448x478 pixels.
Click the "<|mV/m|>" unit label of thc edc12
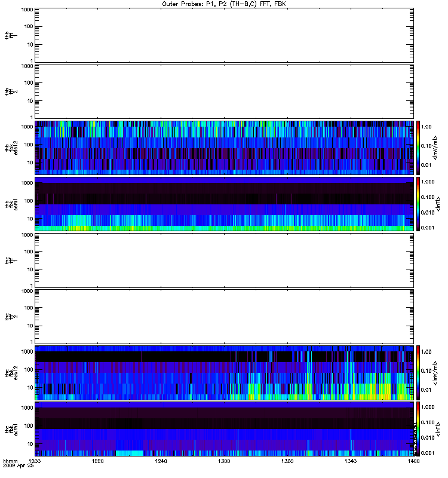(435, 373)
